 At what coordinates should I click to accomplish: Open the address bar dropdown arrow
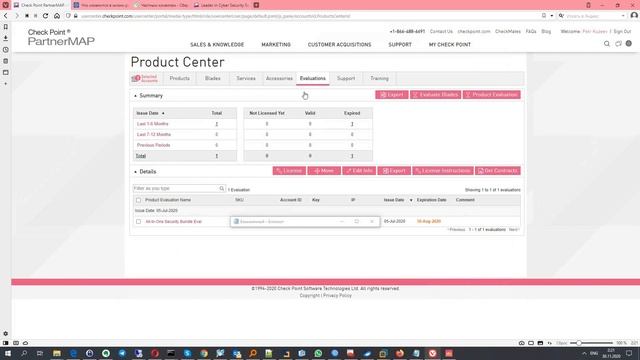(x=551, y=16)
